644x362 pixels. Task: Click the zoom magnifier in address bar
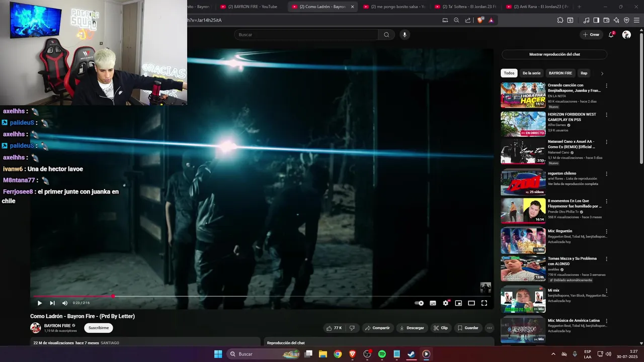(x=456, y=20)
